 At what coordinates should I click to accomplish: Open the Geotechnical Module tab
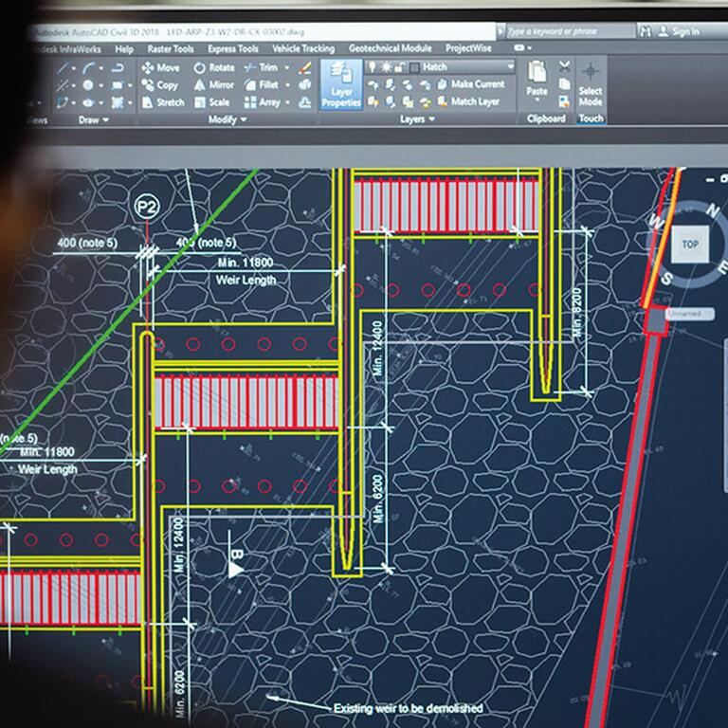[390, 47]
